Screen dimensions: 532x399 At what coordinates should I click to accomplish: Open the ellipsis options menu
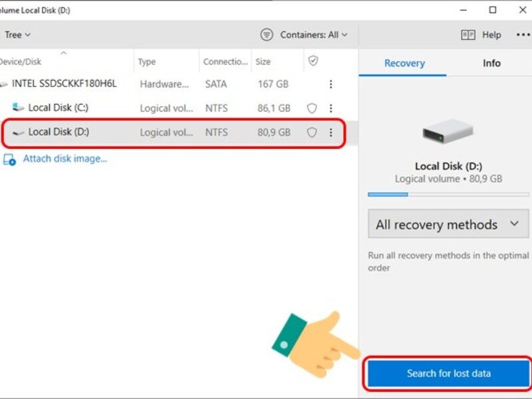(522, 35)
